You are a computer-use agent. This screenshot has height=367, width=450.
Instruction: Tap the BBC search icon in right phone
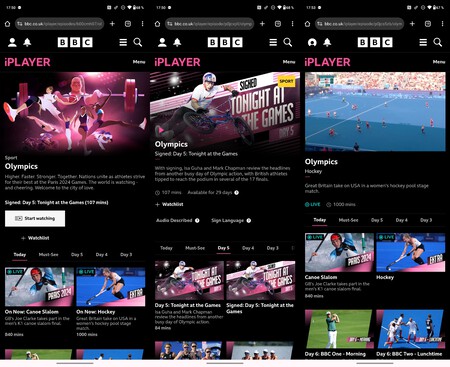[438, 42]
